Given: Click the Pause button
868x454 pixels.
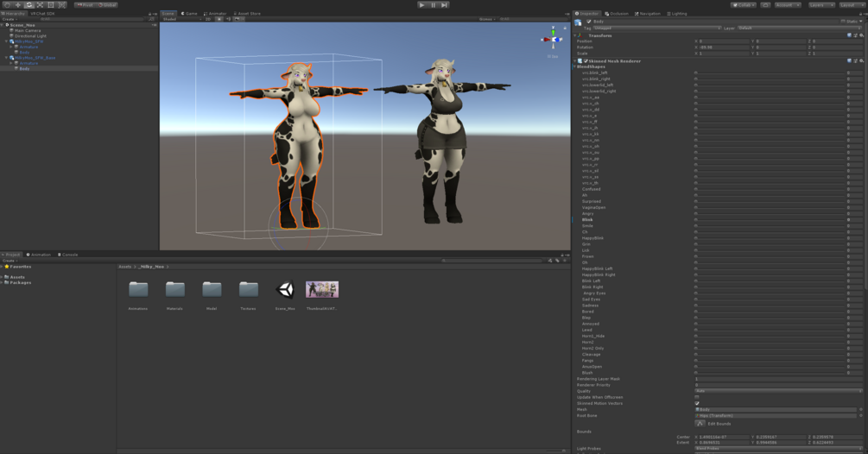Looking at the screenshot, I should pos(433,5).
